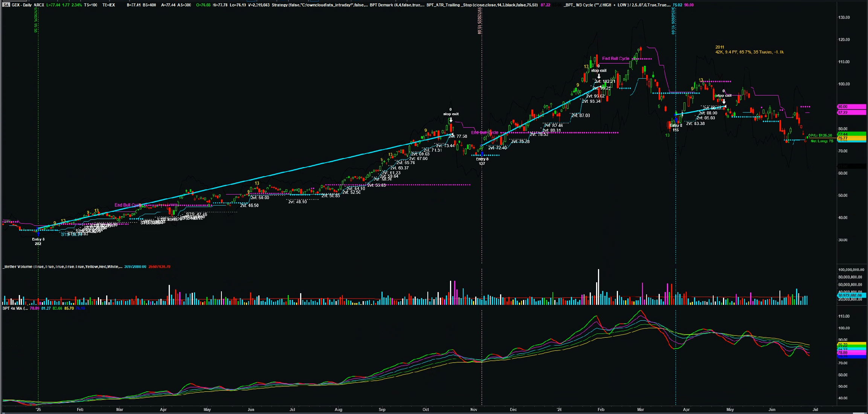Click the SA strategy automation badge

[6, 5]
